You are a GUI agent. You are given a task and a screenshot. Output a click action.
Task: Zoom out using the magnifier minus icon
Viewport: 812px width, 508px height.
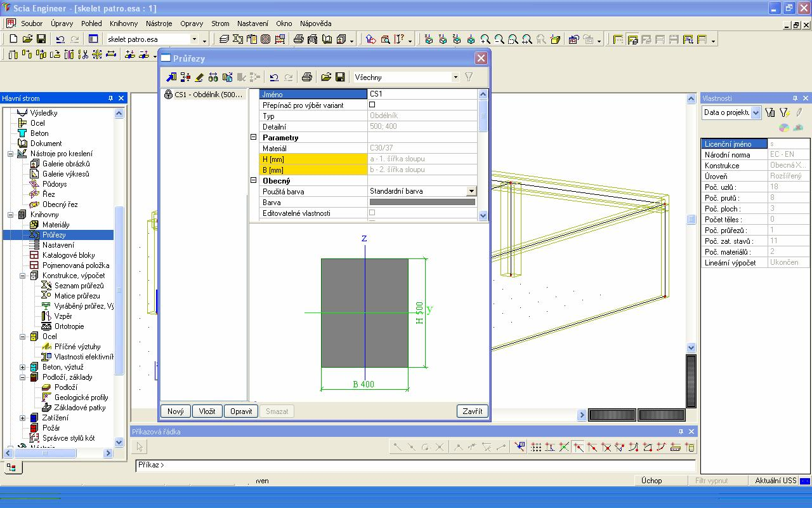point(499,39)
